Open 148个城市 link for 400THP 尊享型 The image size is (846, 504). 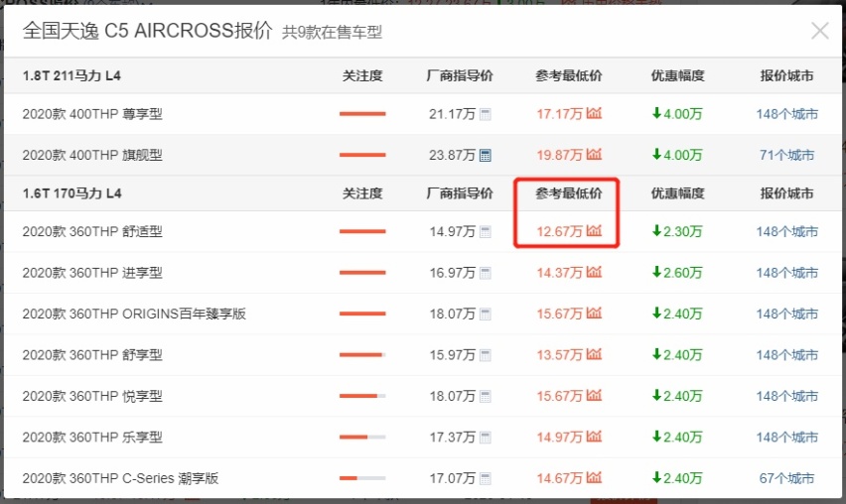click(x=786, y=114)
